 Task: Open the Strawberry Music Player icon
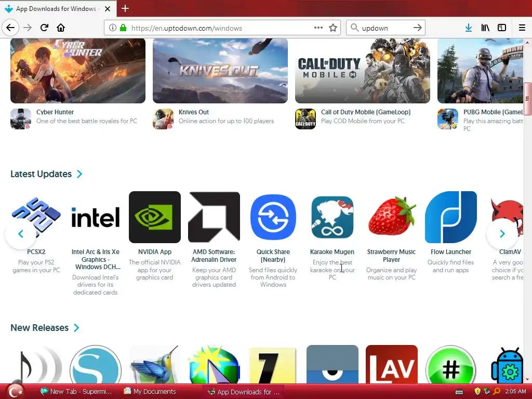pos(392,217)
